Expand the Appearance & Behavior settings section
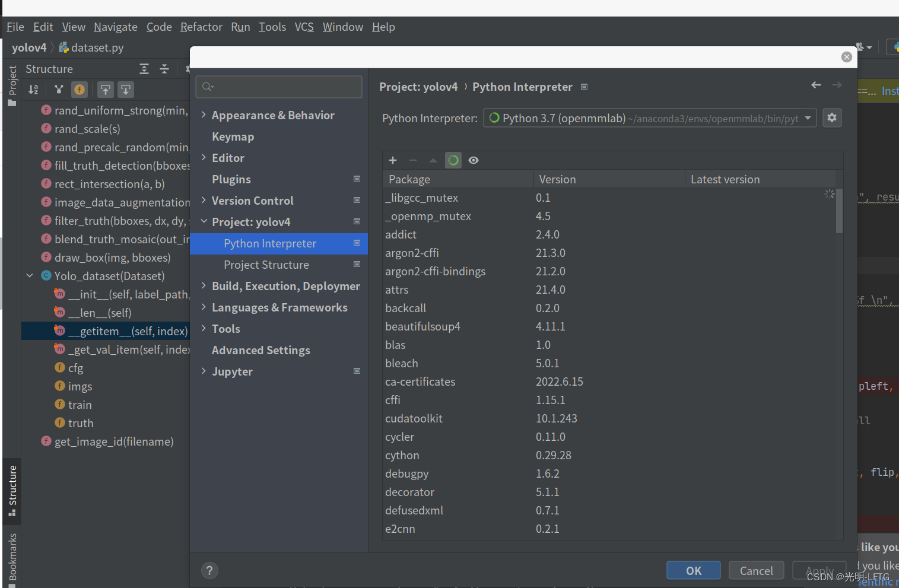Image resolution: width=899 pixels, height=588 pixels. tap(204, 115)
